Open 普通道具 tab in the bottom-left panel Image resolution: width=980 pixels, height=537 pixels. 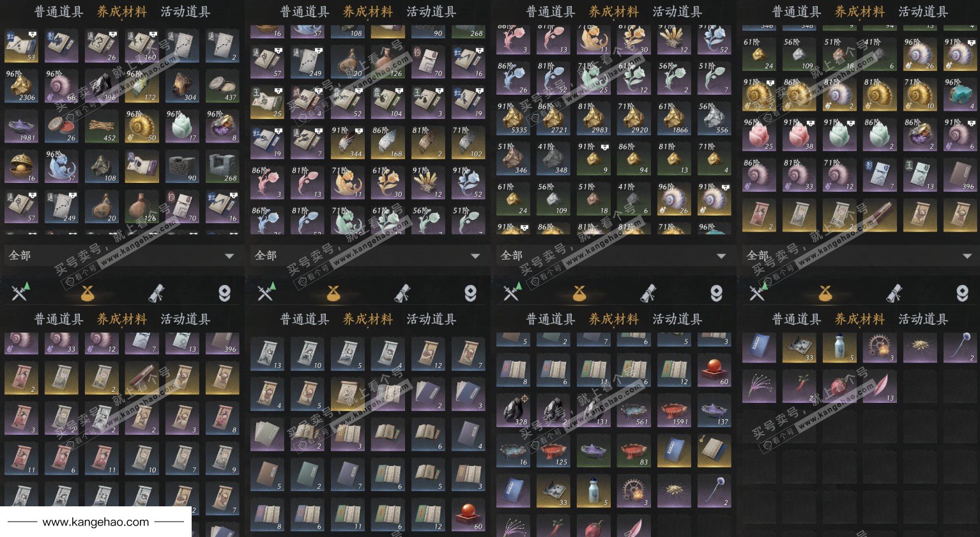pyautogui.click(x=59, y=319)
